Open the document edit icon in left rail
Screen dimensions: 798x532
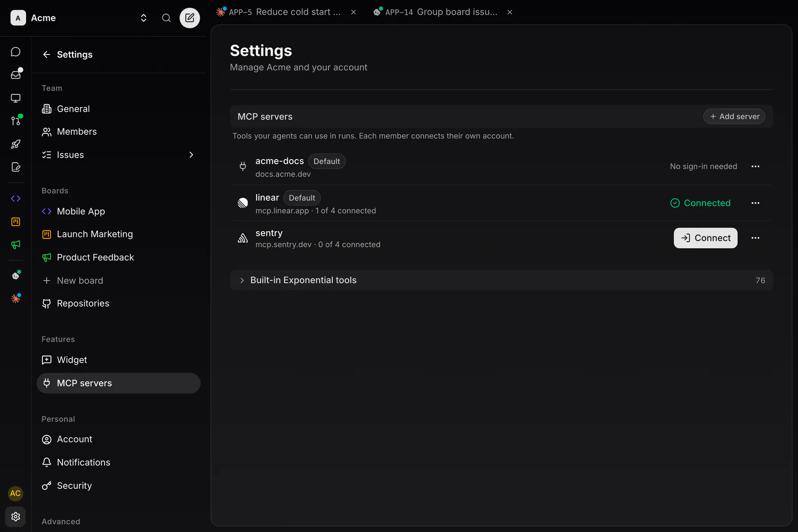click(16, 167)
